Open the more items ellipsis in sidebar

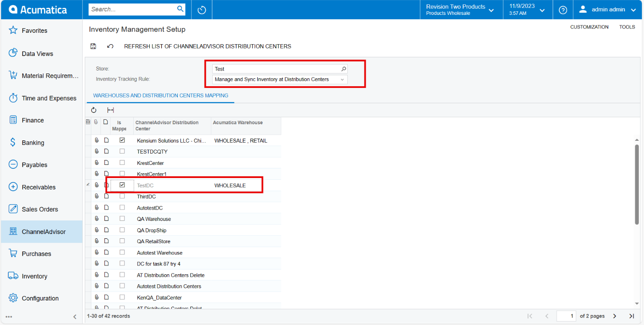tap(9, 317)
